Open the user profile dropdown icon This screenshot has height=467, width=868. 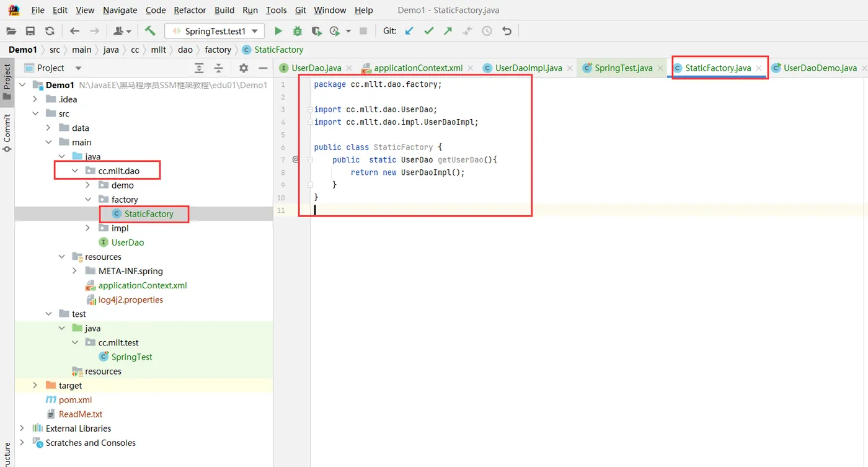click(x=122, y=31)
